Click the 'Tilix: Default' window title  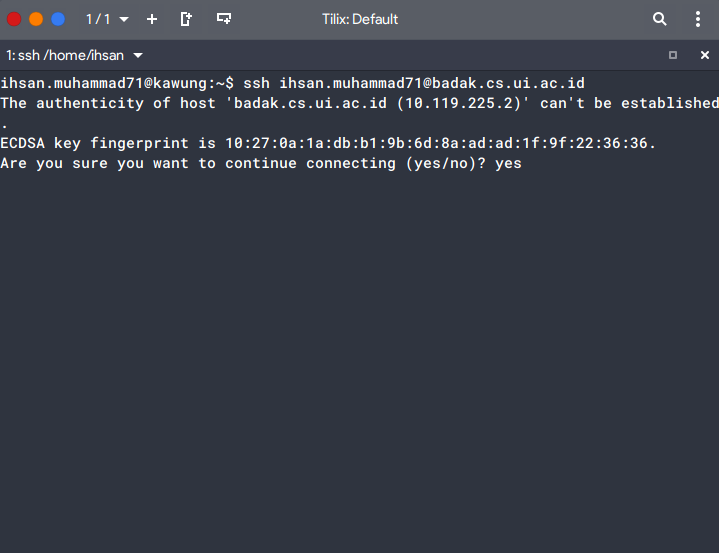[360, 19]
